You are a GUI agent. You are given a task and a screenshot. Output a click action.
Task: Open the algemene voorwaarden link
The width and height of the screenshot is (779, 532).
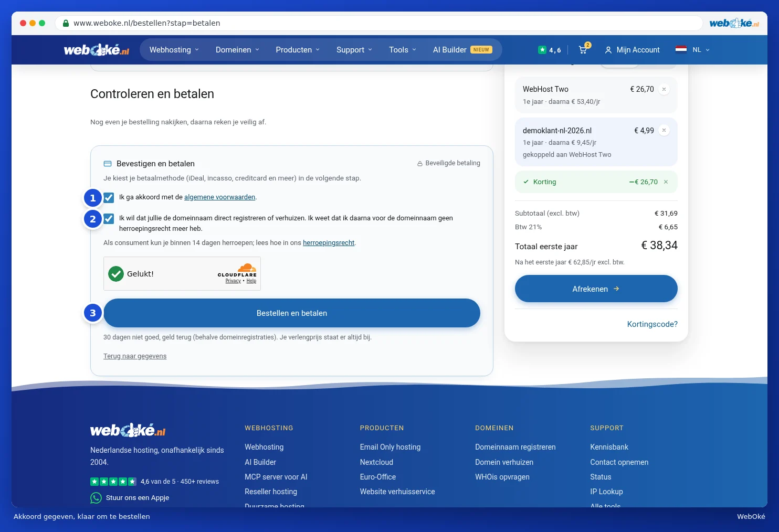pos(220,197)
